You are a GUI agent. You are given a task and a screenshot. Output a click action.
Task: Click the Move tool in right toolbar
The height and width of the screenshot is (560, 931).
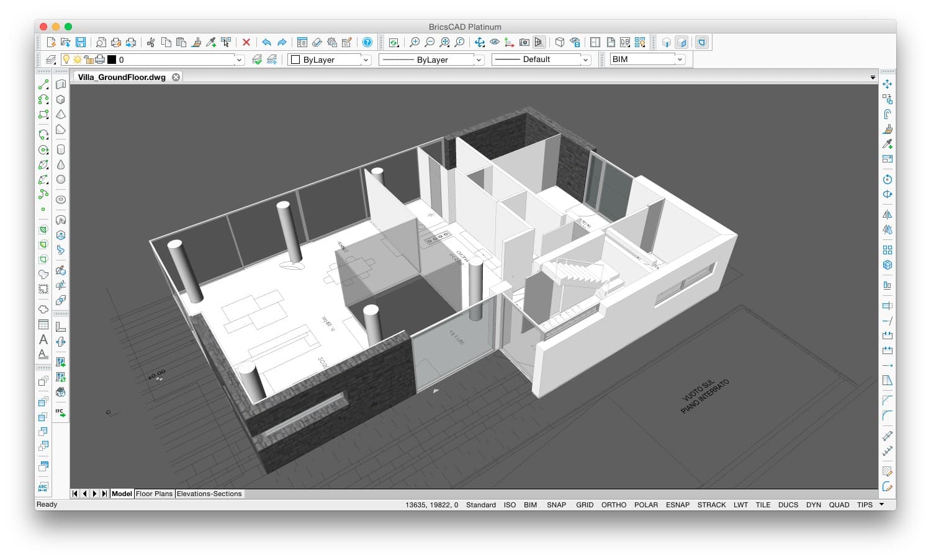pos(888,84)
